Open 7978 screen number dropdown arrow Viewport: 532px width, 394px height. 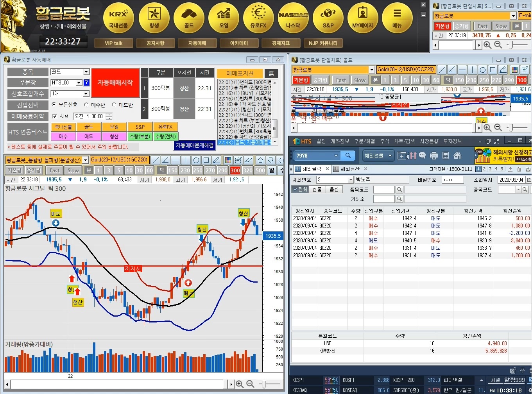point(336,156)
